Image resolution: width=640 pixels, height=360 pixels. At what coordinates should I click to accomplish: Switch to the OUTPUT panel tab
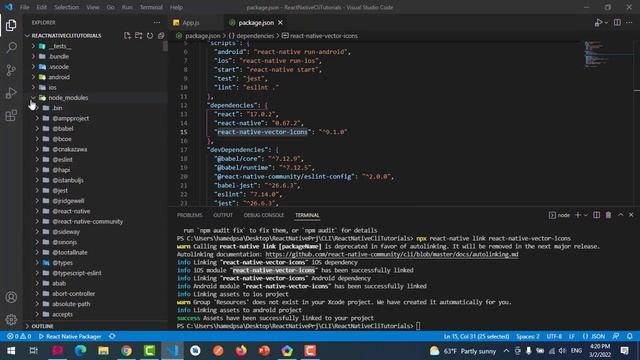[223, 215]
